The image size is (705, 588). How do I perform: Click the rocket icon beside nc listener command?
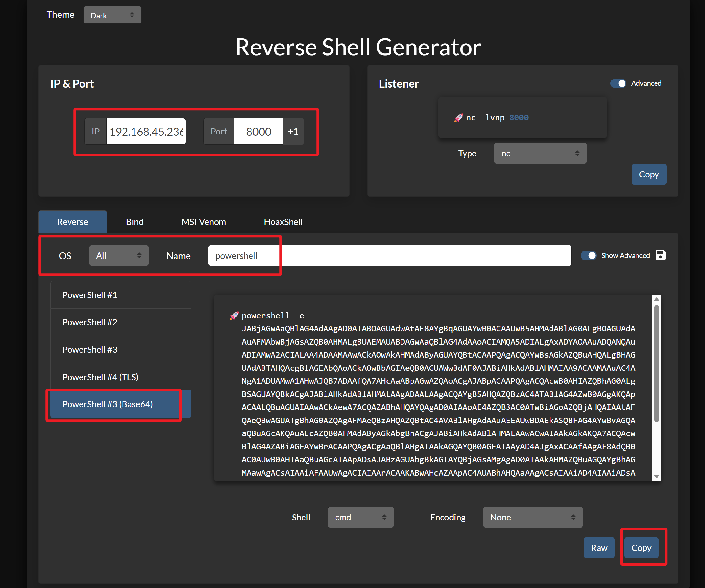point(458,118)
